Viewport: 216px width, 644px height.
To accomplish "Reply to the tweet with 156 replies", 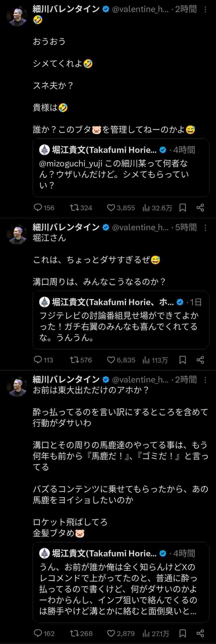I will point(38,207).
